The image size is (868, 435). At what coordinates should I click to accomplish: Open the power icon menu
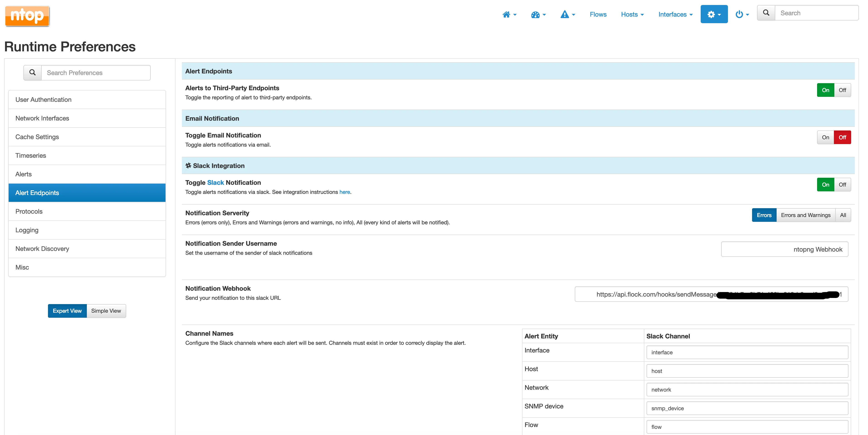(742, 15)
